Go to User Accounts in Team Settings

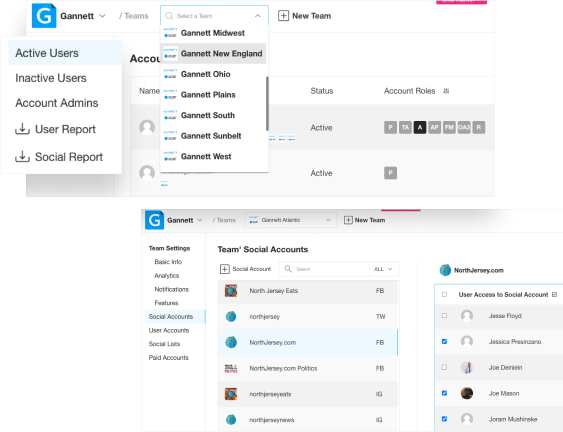(169, 330)
